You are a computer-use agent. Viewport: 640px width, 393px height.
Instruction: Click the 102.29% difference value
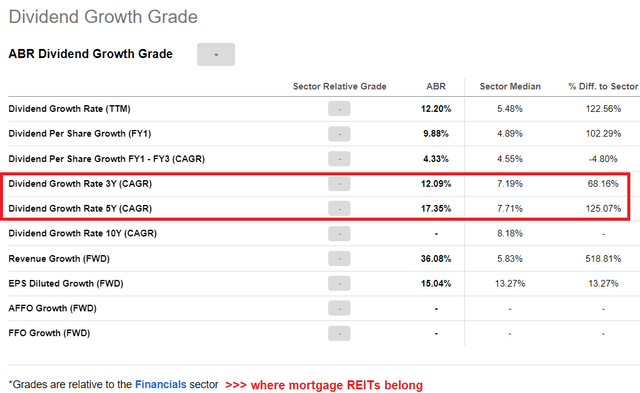click(x=603, y=134)
